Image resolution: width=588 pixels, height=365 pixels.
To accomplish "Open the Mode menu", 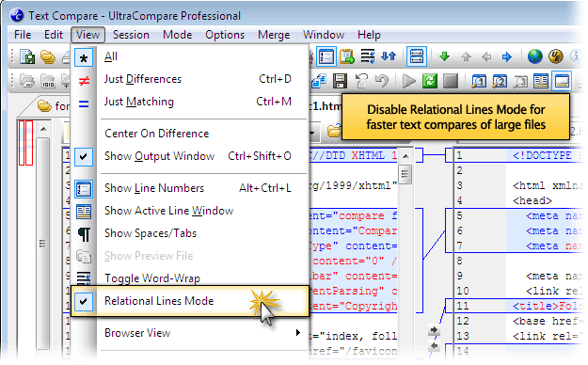I will pos(178,35).
